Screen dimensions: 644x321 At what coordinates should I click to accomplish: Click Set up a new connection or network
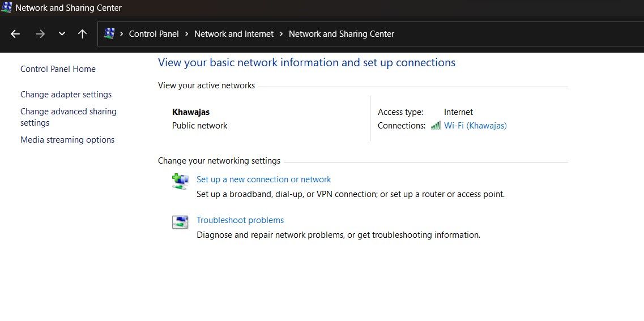tap(263, 179)
